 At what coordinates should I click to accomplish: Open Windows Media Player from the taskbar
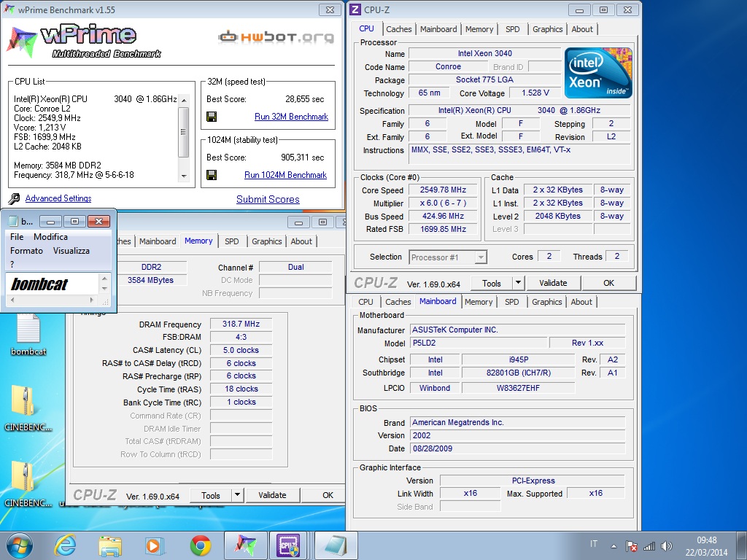[x=155, y=545]
